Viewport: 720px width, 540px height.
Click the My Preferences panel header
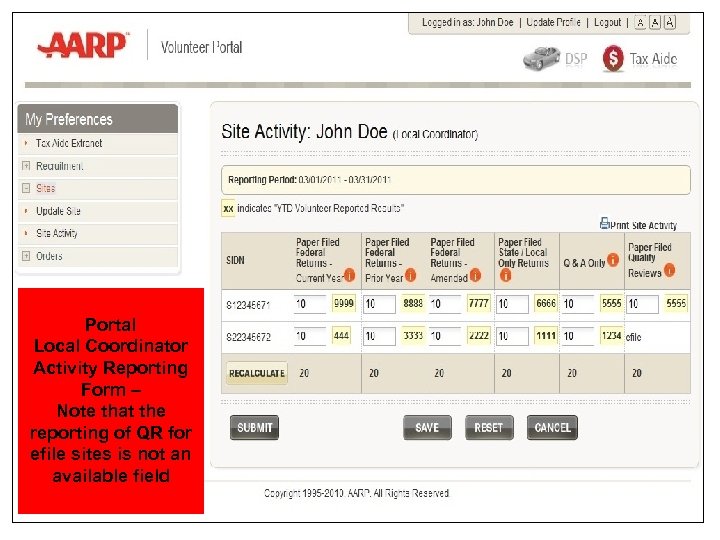97,119
